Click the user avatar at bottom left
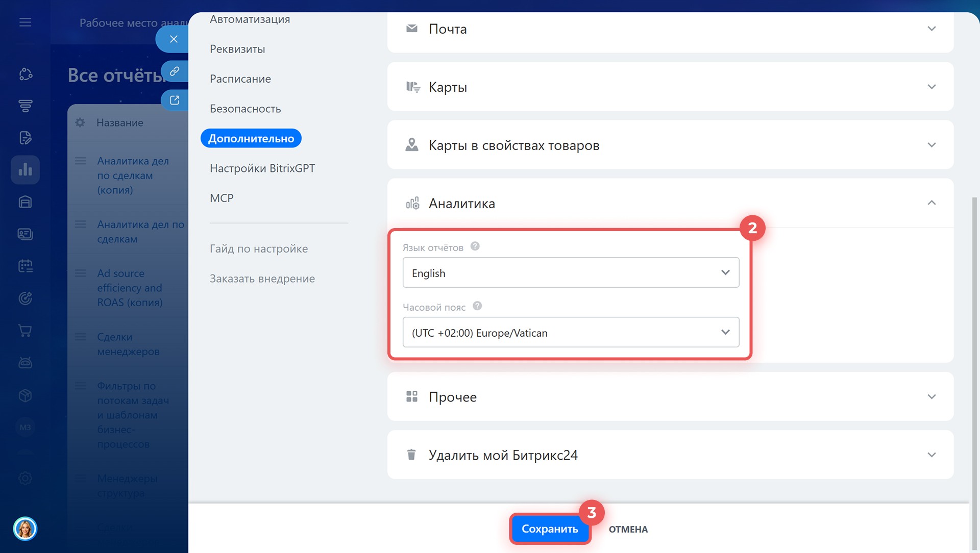Screen dimensions: 980x553 pos(25,529)
